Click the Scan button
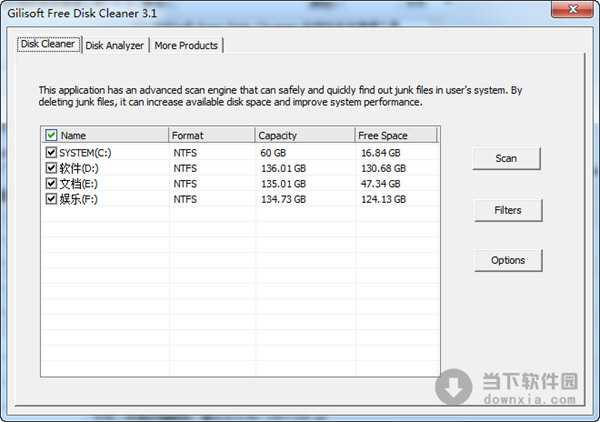 (506, 158)
